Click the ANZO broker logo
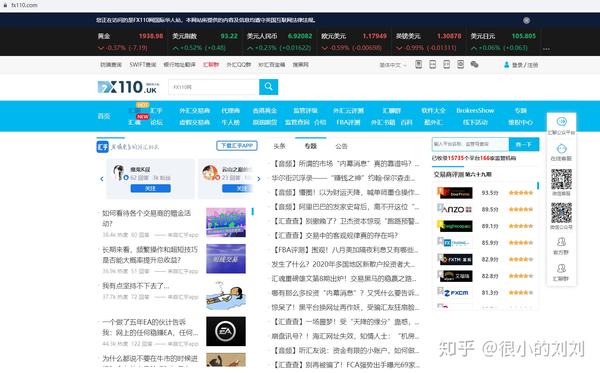Viewport: 600px width, 373px height. pyautogui.click(x=455, y=209)
